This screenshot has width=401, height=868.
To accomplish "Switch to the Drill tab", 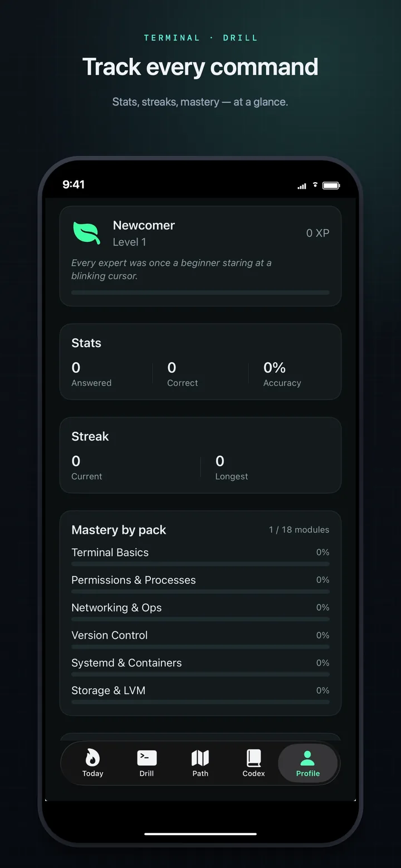I will (146, 763).
